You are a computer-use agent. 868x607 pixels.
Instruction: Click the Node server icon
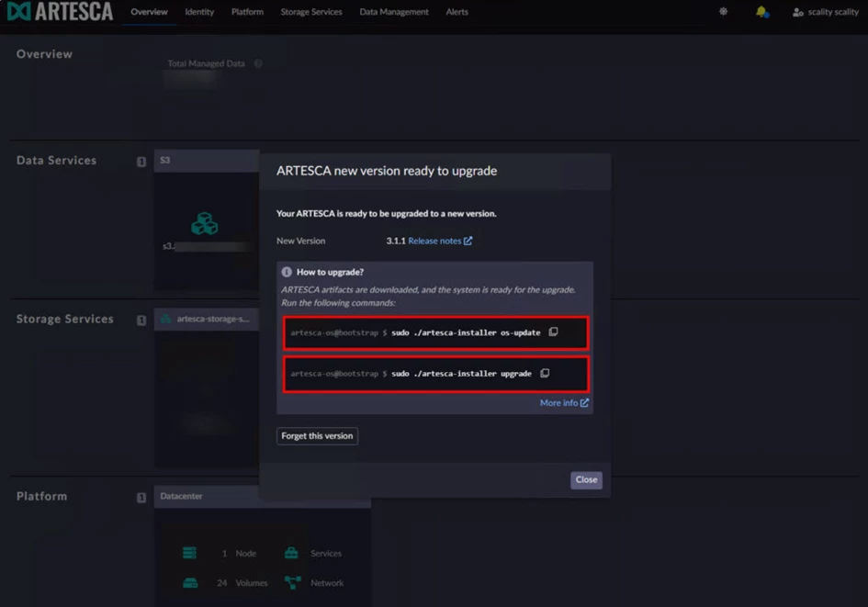[189, 553]
